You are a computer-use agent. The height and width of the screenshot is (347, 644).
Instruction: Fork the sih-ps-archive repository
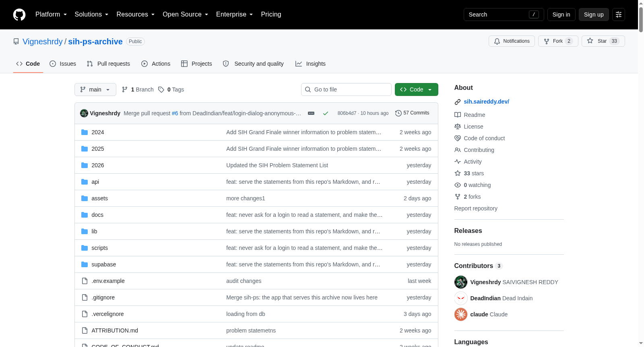click(558, 41)
